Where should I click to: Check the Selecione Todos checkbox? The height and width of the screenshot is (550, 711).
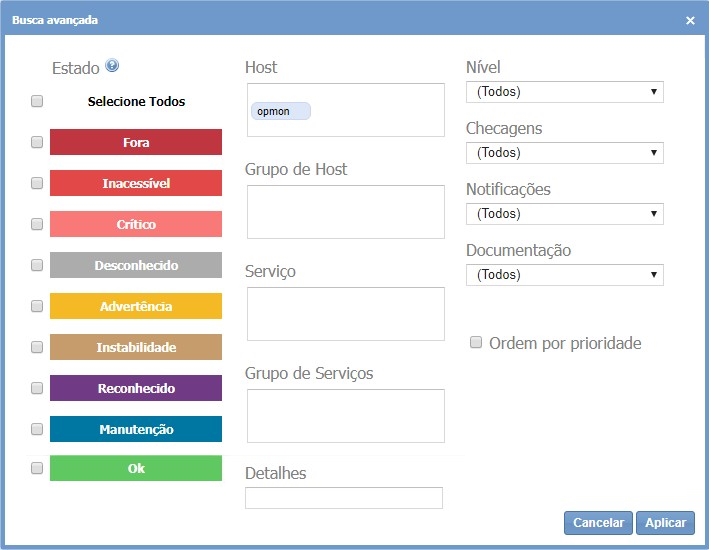click(37, 101)
